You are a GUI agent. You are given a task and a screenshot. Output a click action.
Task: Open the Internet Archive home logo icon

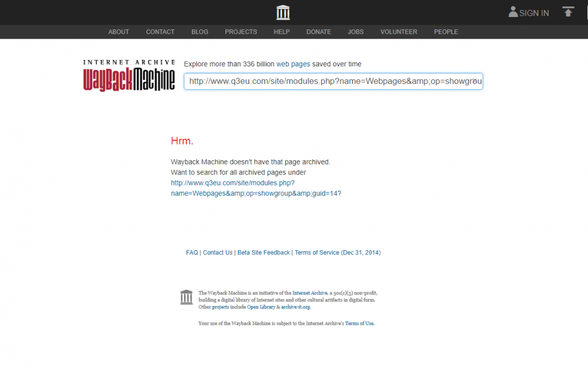283,12
